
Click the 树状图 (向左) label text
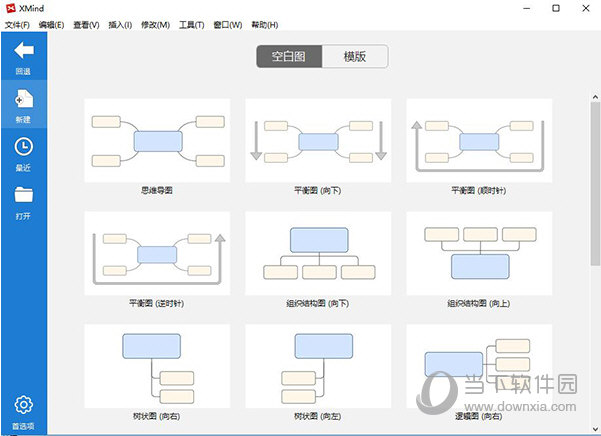tap(318, 416)
